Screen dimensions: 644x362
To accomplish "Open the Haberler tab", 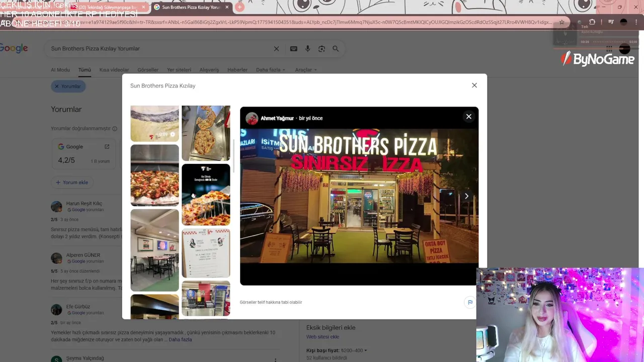I will (x=237, y=70).
